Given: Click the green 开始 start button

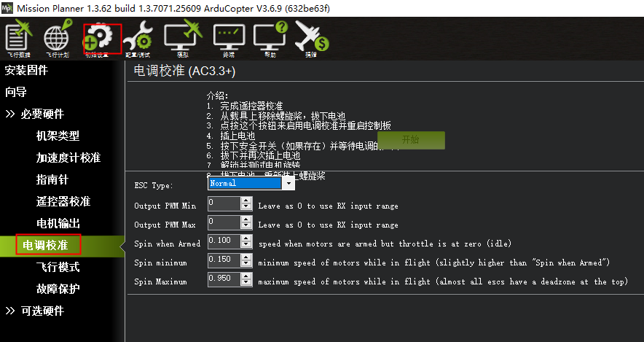Looking at the screenshot, I should pyautogui.click(x=411, y=140).
